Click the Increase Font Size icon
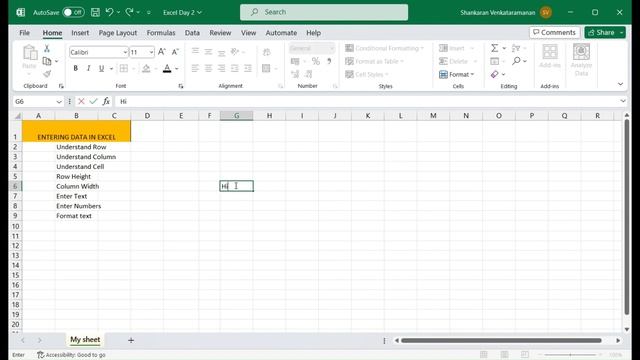 point(162,52)
